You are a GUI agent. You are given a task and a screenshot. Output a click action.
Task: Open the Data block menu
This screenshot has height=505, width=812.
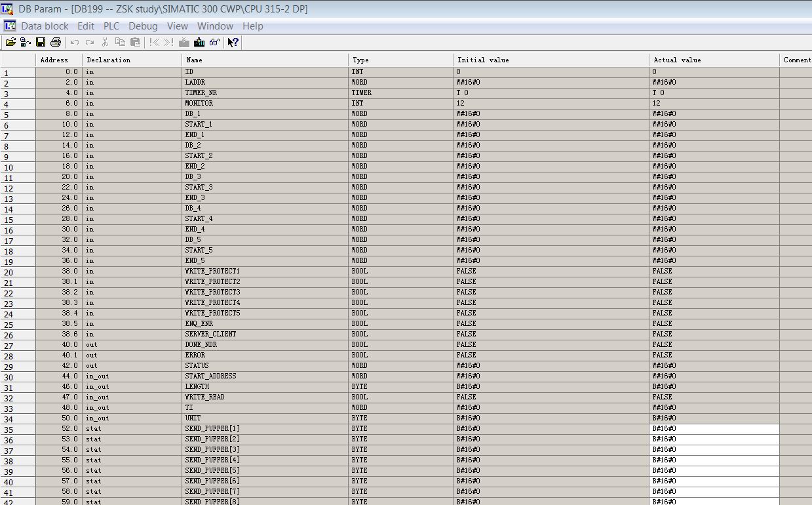coord(45,26)
